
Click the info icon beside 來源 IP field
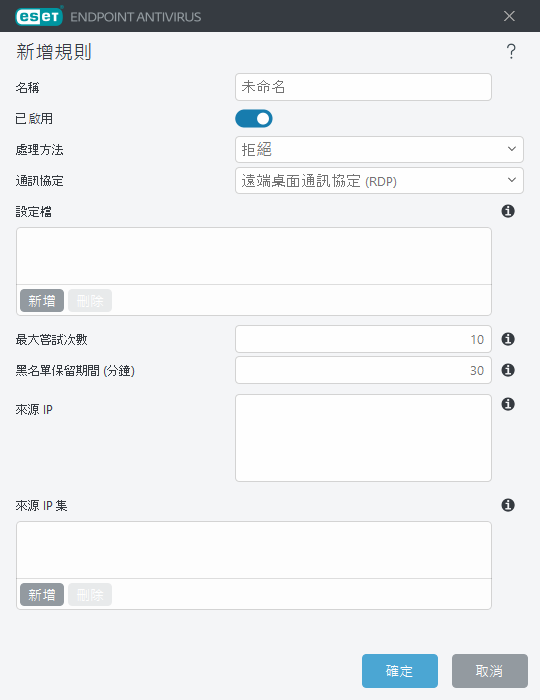(x=508, y=404)
